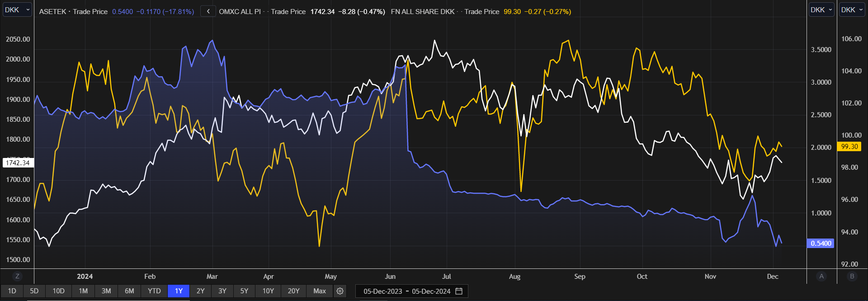Open the date range calendar picker
The width and height of the screenshot is (868, 301).
(x=459, y=291)
